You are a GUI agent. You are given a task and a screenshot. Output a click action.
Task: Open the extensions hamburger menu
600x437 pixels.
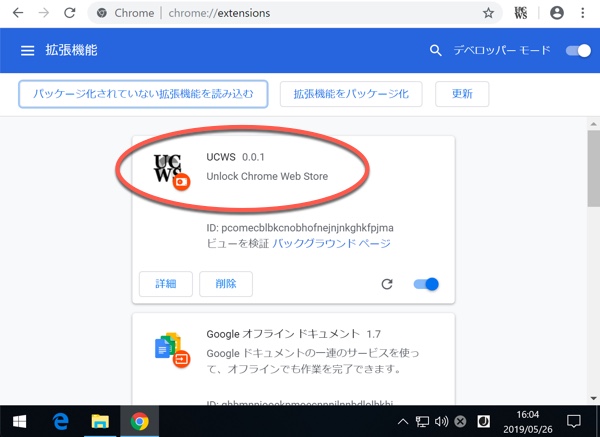pyautogui.click(x=28, y=51)
